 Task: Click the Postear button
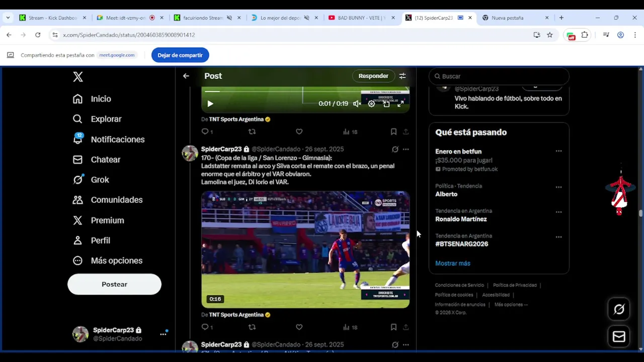(114, 284)
